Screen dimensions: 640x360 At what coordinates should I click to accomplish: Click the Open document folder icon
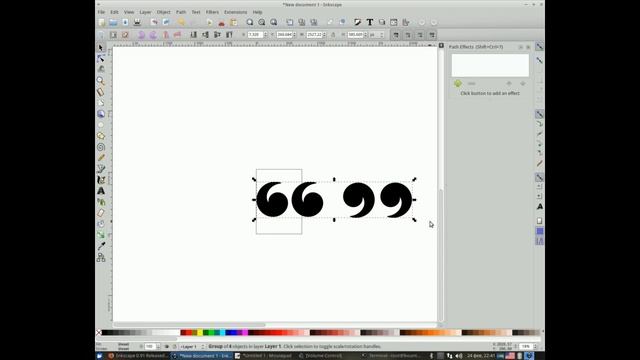[113, 22]
